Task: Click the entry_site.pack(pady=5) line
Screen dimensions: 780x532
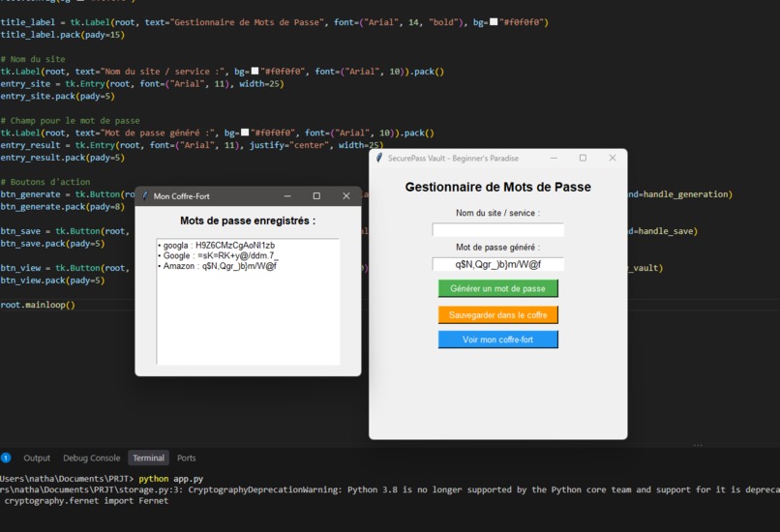Action: pos(58,96)
